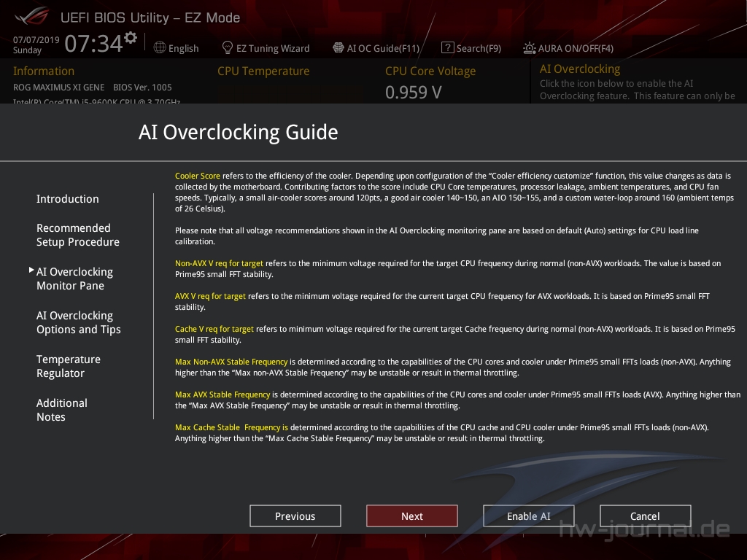Image resolution: width=747 pixels, height=560 pixels.
Task: Select the Introduction section
Action: pos(68,199)
